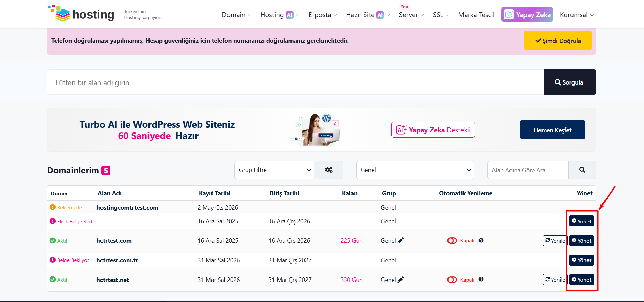Click the Grup column header
Image resolution: width=644 pixels, height=302 pixels.
coord(389,193)
